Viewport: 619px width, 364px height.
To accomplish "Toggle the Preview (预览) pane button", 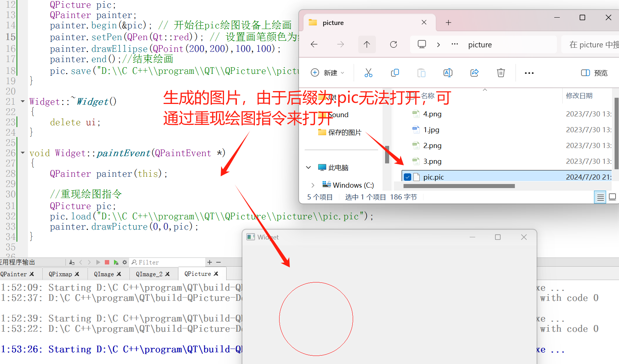I will [594, 73].
